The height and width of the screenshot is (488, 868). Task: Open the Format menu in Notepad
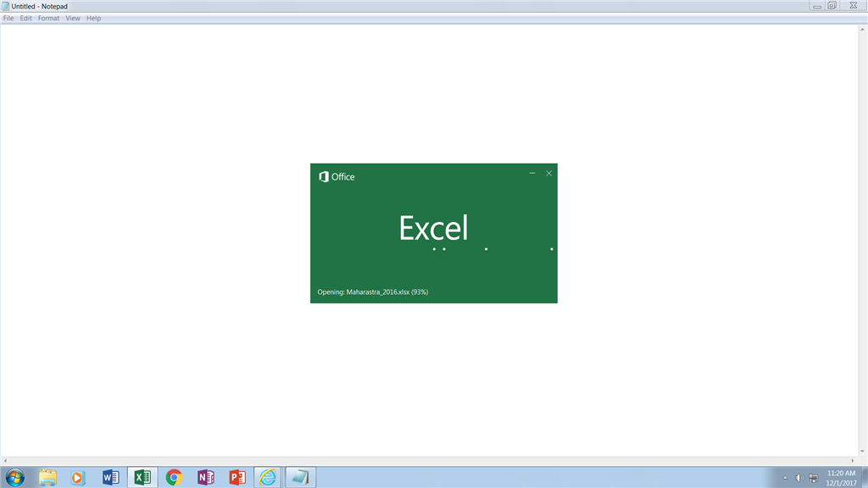(x=48, y=19)
